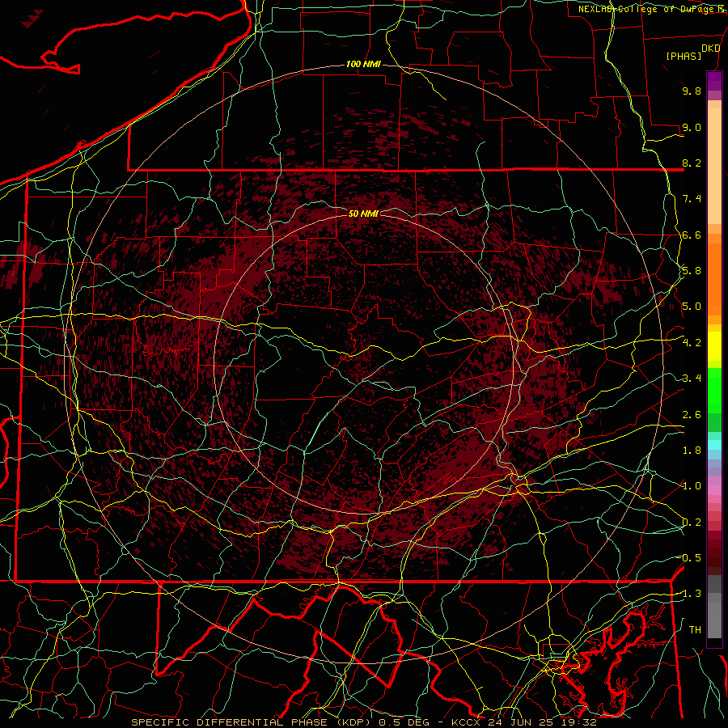728x728 pixels.
Task: Click the "50 NMI" range ring label
Action: click(x=363, y=214)
